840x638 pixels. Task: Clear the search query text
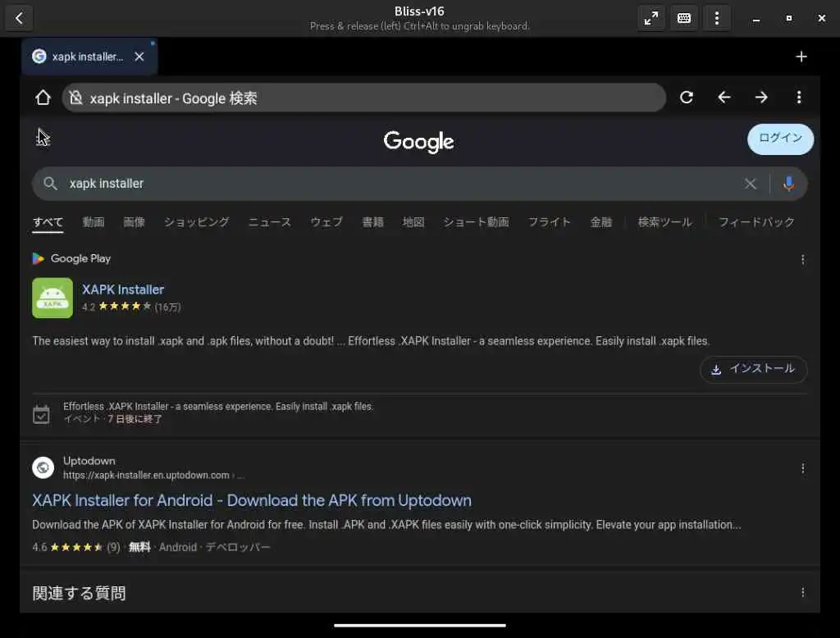(x=750, y=184)
